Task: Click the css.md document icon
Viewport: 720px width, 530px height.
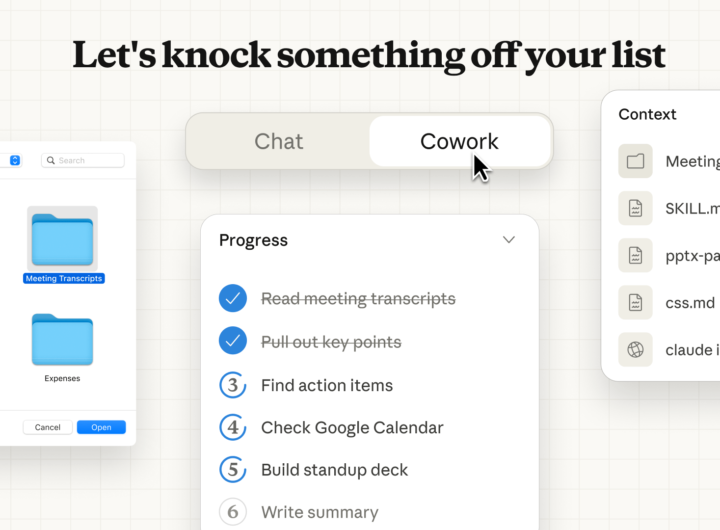Action: pyautogui.click(x=635, y=302)
